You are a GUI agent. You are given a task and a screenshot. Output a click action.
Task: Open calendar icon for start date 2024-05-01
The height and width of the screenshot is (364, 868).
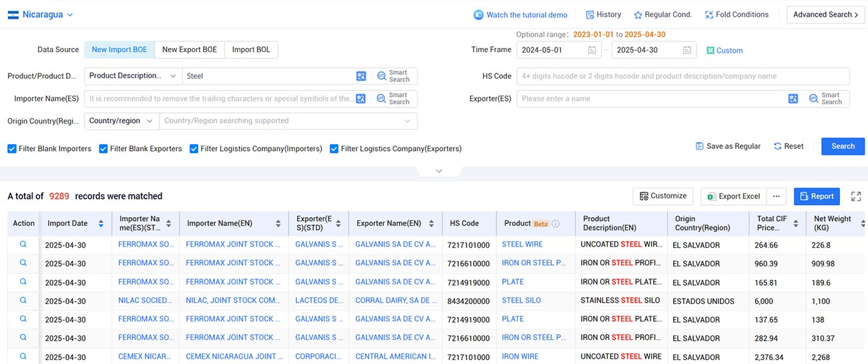tap(592, 50)
